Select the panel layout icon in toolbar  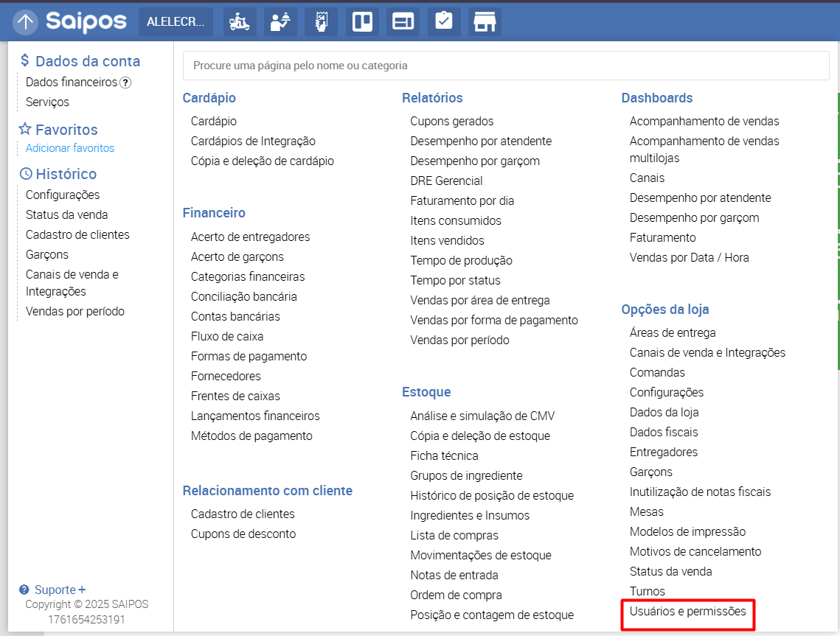coord(403,22)
